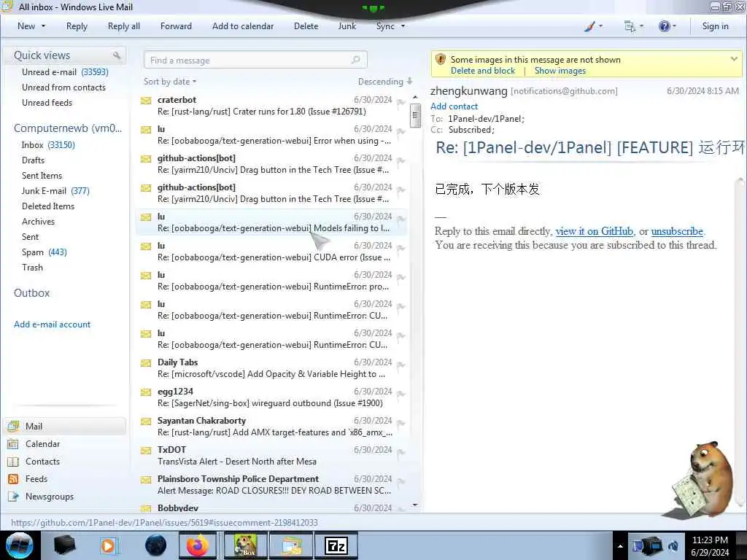747x560 pixels.
Task: Click the search magnifier icon in Find box
Action: tap(356, 60)
